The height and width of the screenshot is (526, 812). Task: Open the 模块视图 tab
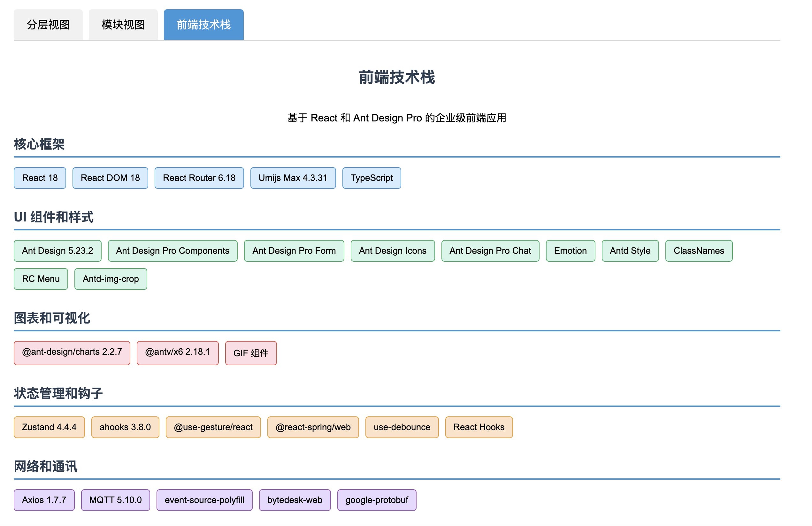[x=123, y=25]
